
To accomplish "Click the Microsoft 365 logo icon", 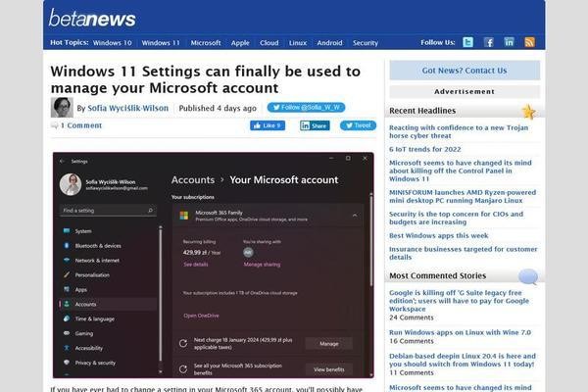I will tap(184, 216).
